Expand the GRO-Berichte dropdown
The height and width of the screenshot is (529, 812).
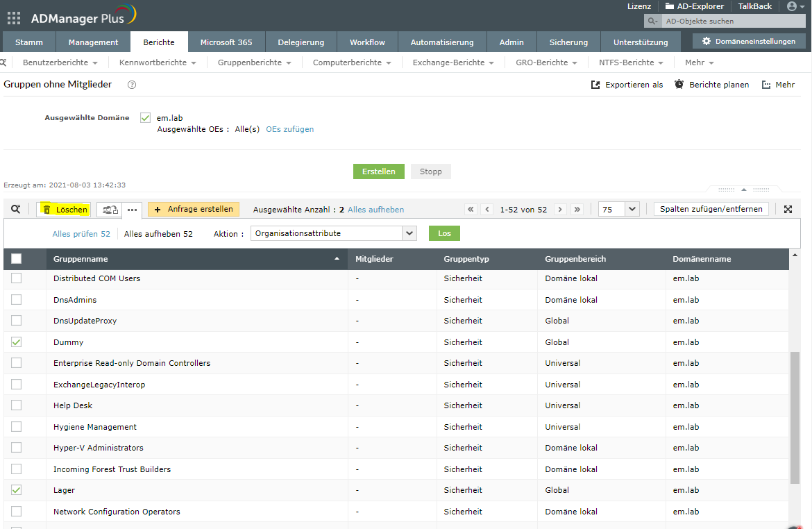546,62
